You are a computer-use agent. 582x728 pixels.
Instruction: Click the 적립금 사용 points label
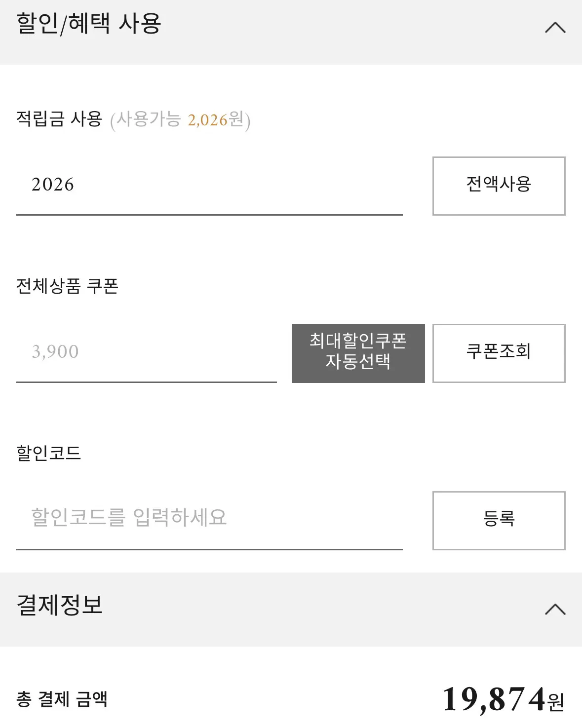coord(59,118)
